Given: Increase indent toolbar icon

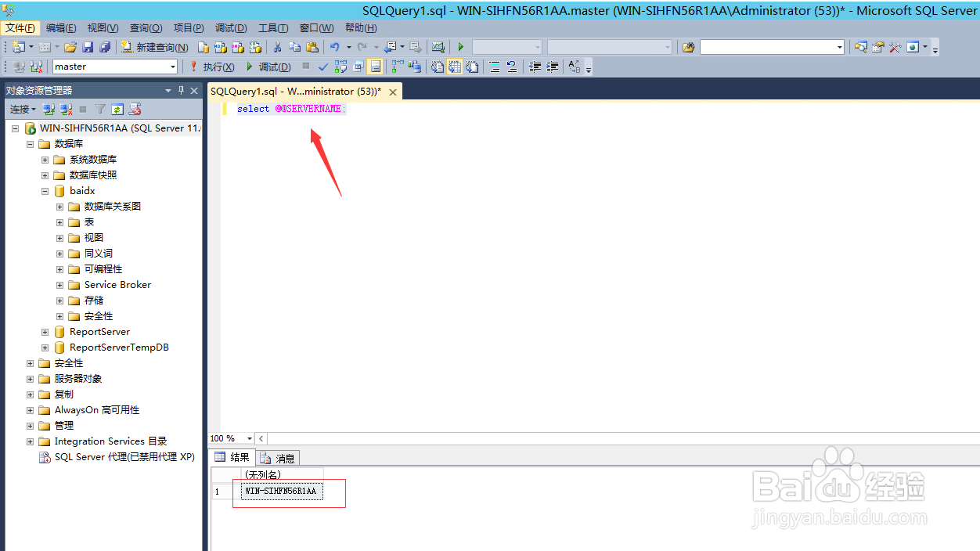Looking at the screenshot, I should coord(553,67).
